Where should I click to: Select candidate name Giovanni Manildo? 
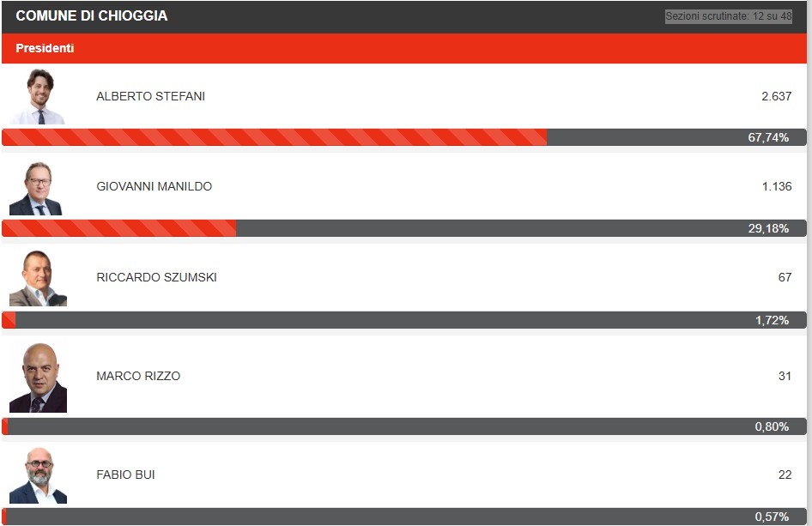154,186
